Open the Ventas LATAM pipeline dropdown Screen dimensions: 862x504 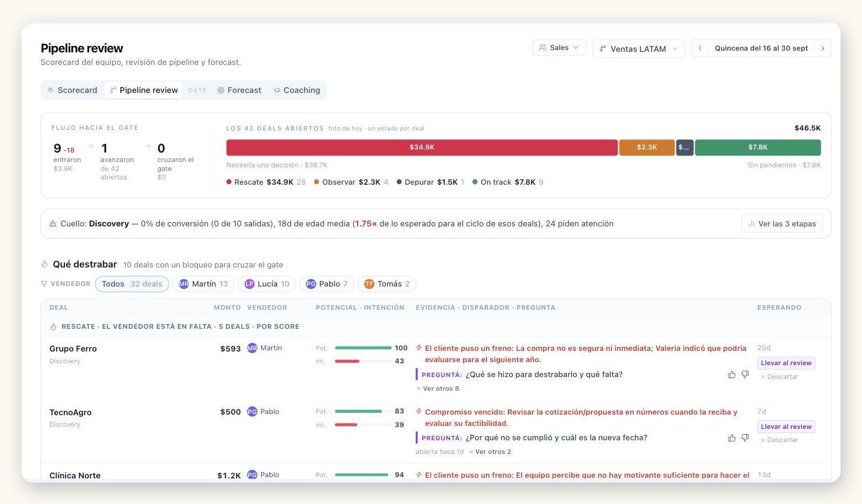click(638, 49)
